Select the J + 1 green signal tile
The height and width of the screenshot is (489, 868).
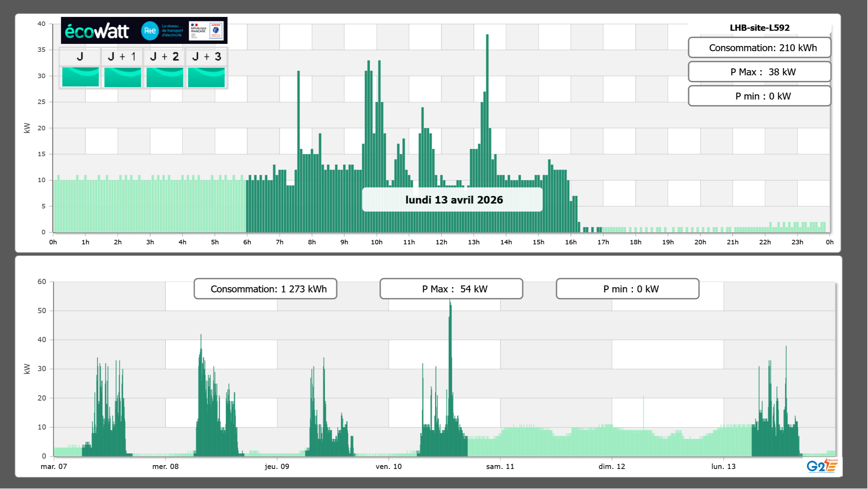click(x=122, y=77)
